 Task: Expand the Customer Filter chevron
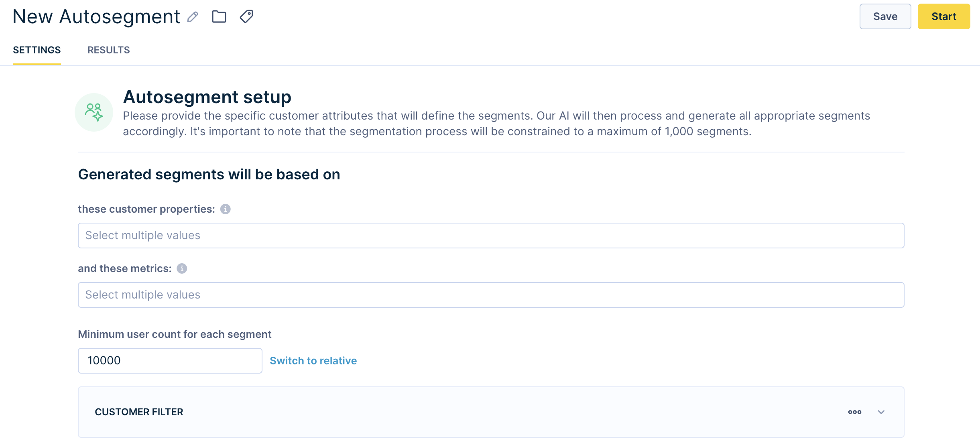[881, 412]
